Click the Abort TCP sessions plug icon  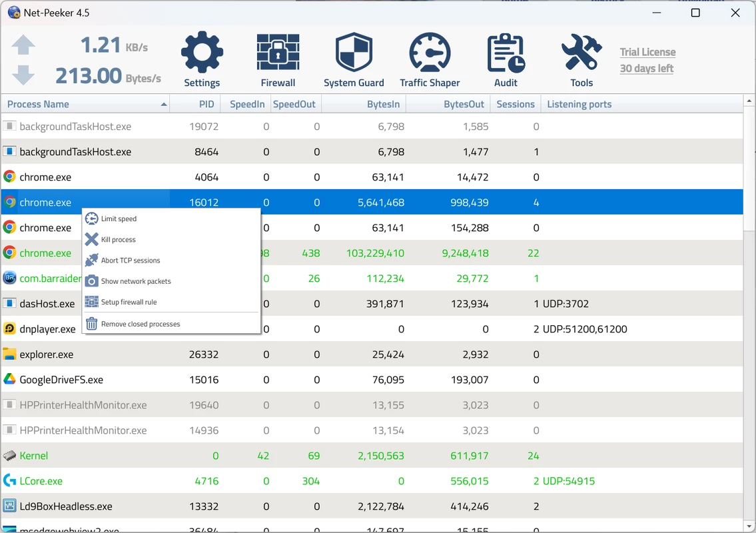[x=92, y=260]
